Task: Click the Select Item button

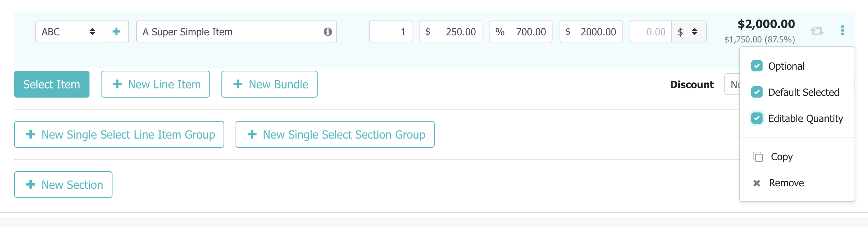Action: click(x=52, y=84)
